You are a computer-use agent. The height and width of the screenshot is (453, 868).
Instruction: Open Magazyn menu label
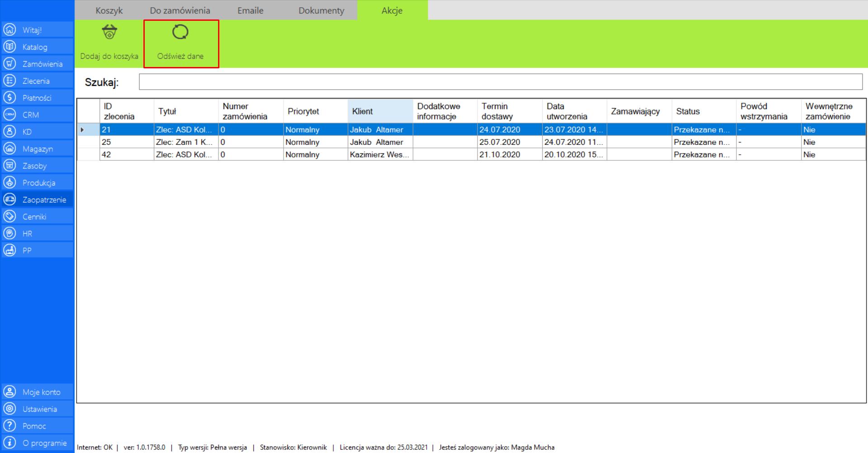[38, 149]
